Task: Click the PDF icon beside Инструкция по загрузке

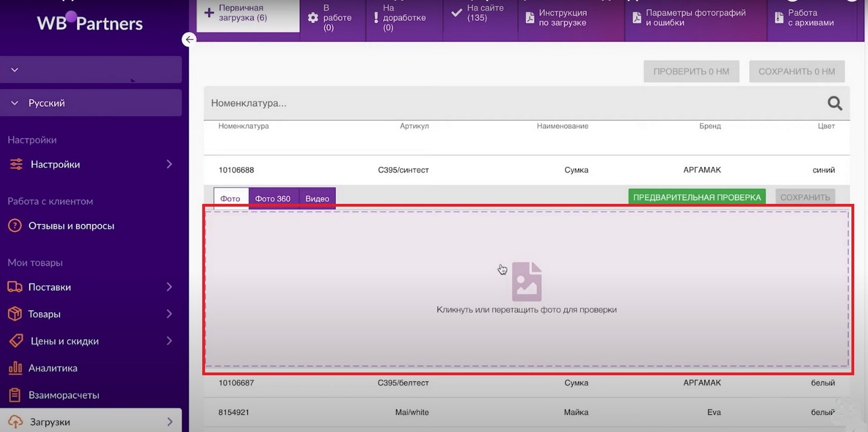Action: click(530, 18)
